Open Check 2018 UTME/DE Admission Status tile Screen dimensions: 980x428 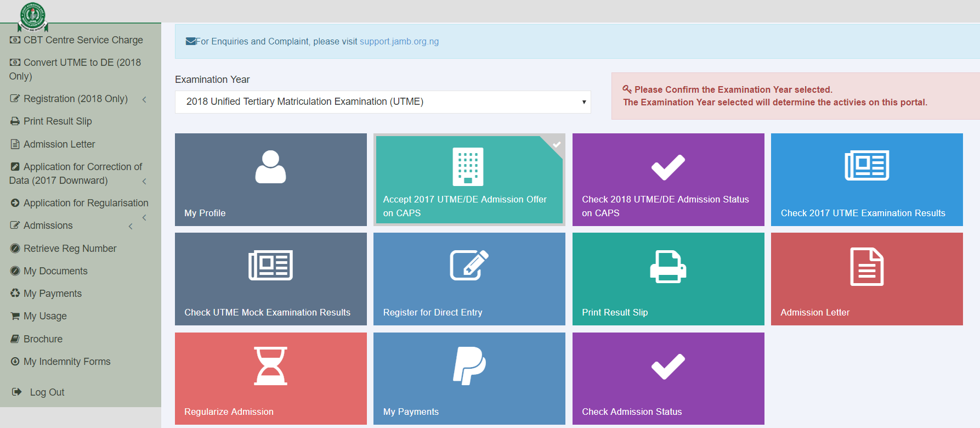click(668, 179)
